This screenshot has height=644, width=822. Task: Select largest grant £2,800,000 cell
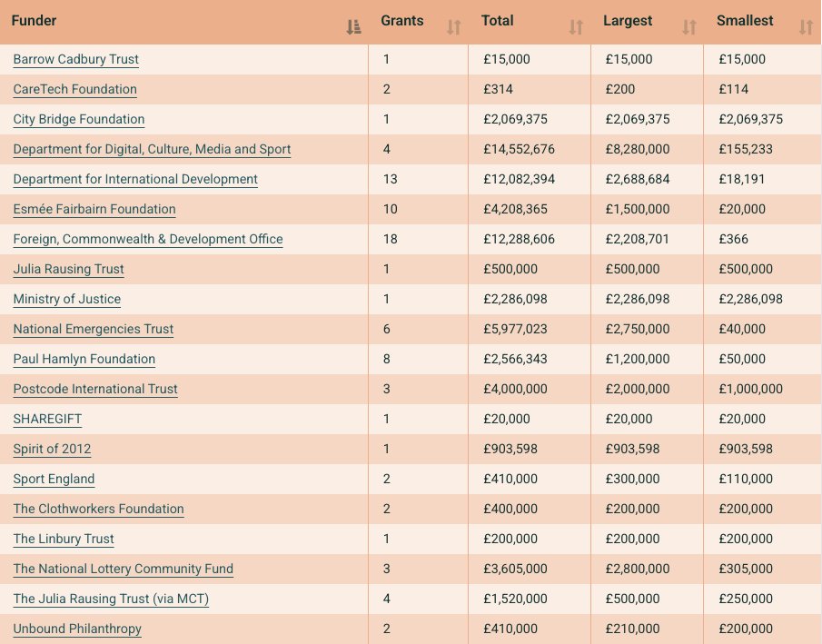(x=647, y=569)
